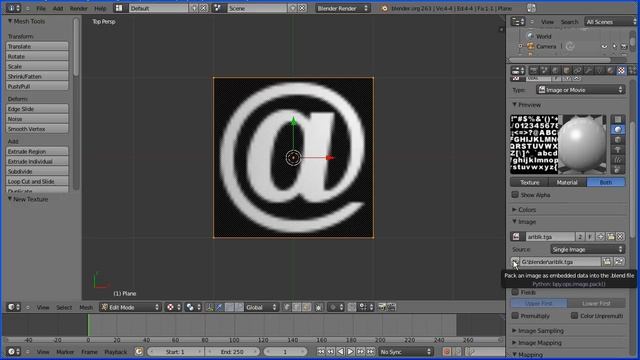Open the texture Type dropdown
640x360 pixels.
(x=580, y=90)
